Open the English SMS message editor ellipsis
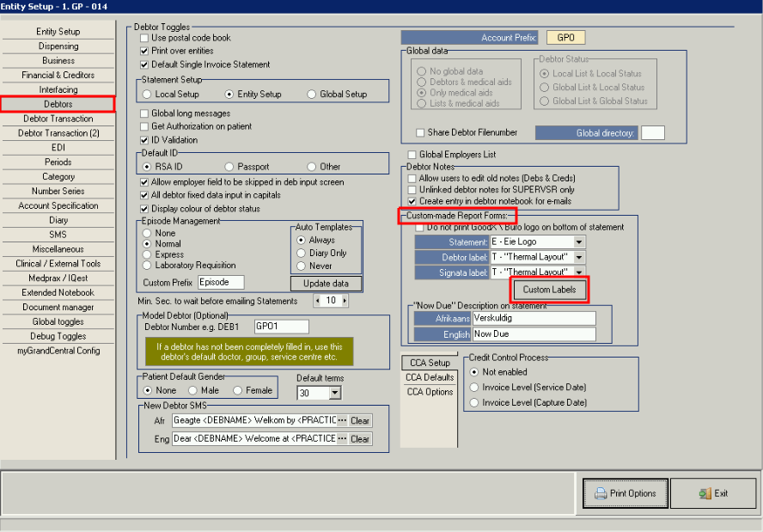Screen dimensions: 763x532 pyautogui.click(x=342, y=438)
